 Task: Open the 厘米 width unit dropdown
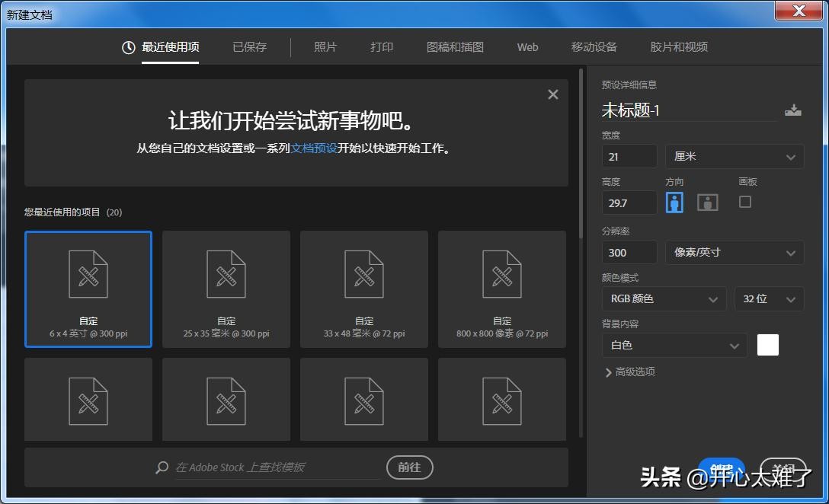coord(735,157)
